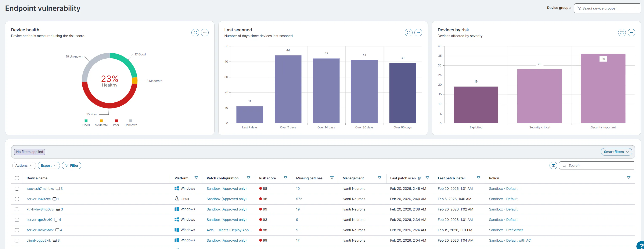
Task: Filter the Last patch scan column
Action: point(427,178)
